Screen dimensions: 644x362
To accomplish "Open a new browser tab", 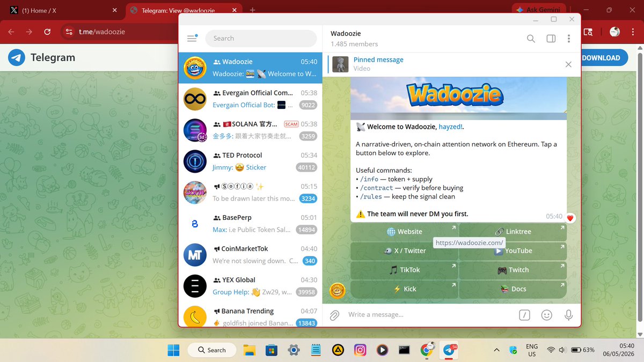I will (x=252, y=10).
